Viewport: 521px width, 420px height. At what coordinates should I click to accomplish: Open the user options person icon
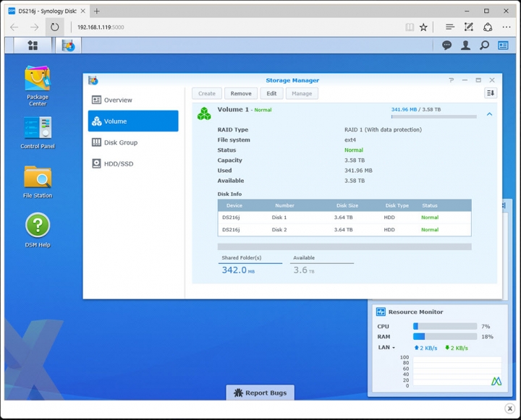pos(465,45)
